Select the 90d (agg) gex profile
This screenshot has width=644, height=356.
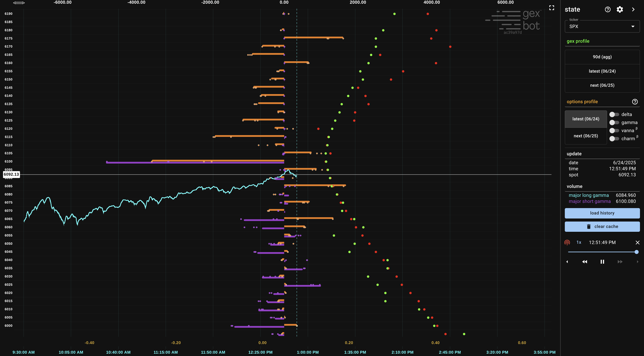(602, 57)
